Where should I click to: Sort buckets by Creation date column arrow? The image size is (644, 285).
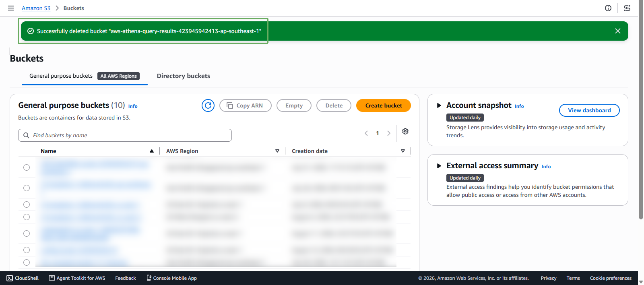click(403, 151)
